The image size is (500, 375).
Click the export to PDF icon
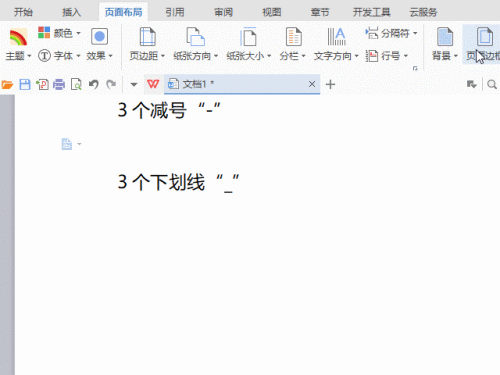click(x=42, y=85)
